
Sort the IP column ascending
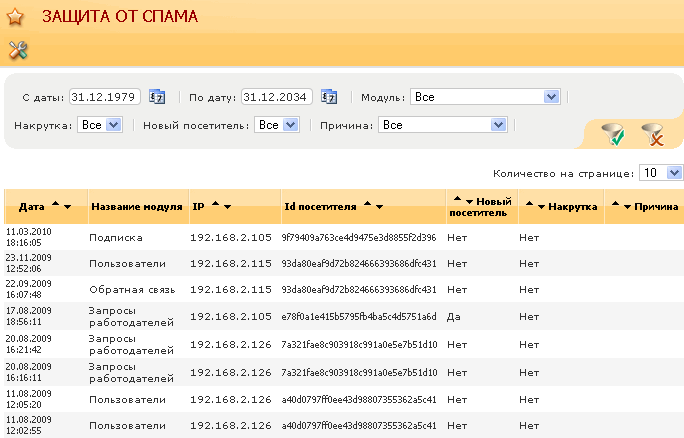pos(215,206)
